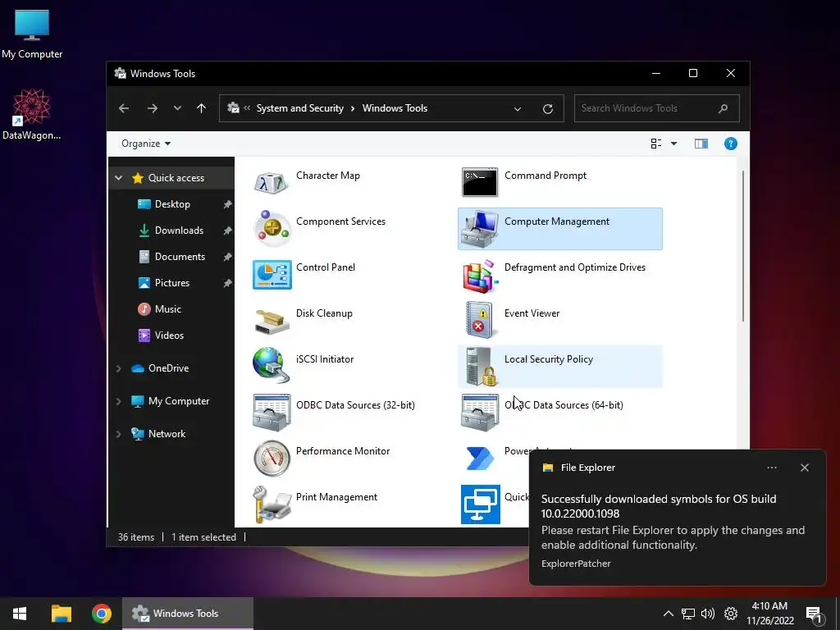Open the Print Management icon
Viewport: 840px width, 630px height.
click(272, 504)
